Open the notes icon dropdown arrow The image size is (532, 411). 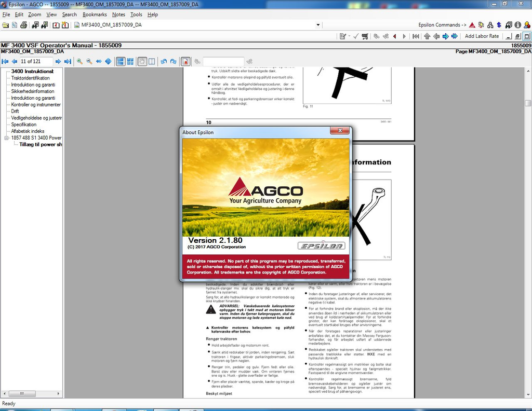(x=349, y=36)
